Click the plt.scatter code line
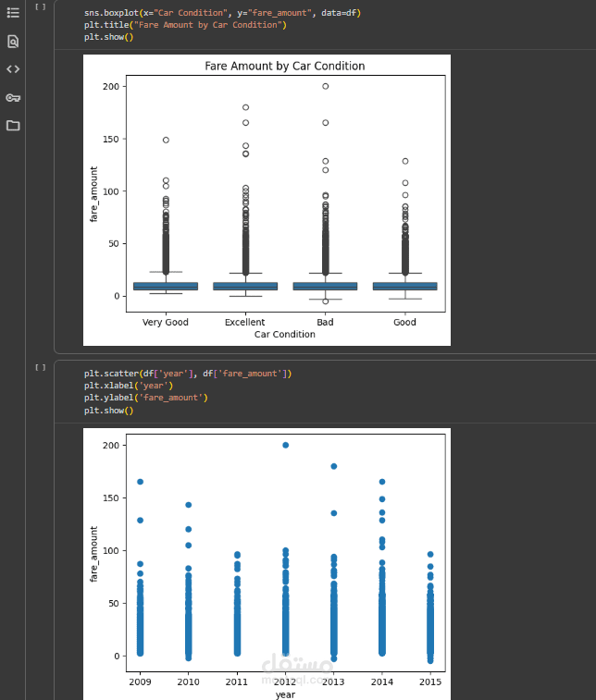The image size is (596, 700). click(188, 374)
